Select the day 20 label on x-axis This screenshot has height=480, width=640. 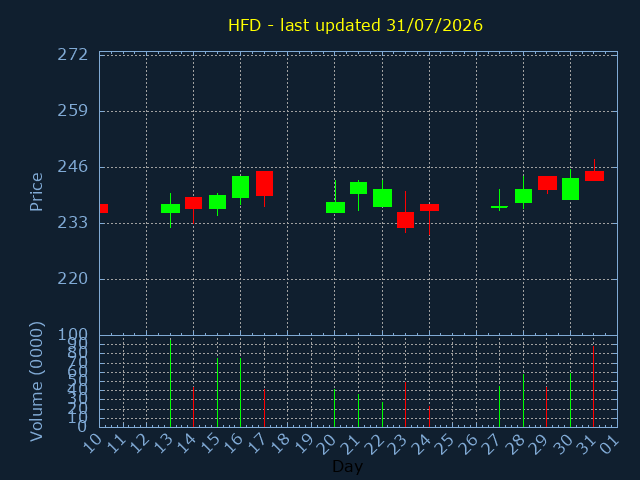(328, 444)
